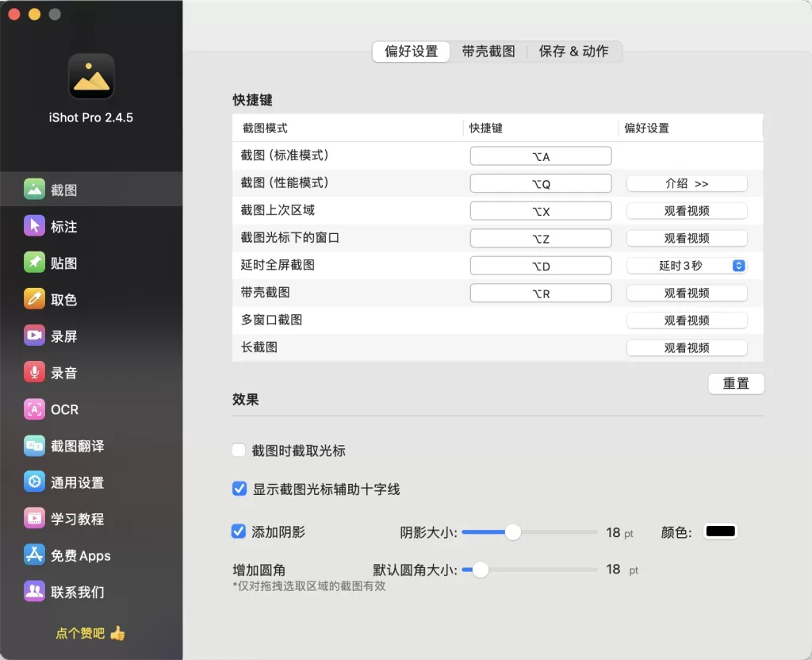This screenshot has width=812, height=660.
Task: Expand the 介绍 >> button for performance mode
Action: 687,183
